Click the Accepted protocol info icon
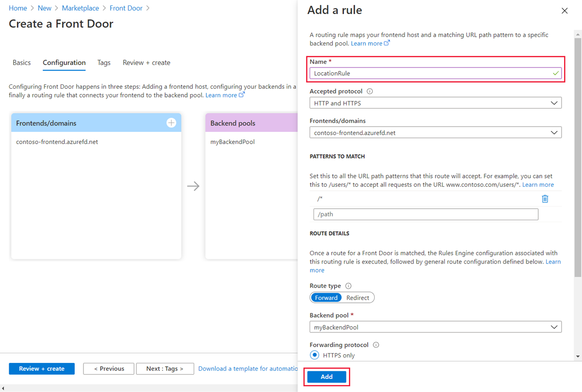The height and width of the screenshot is (392, 582). (x=370, y=91)
